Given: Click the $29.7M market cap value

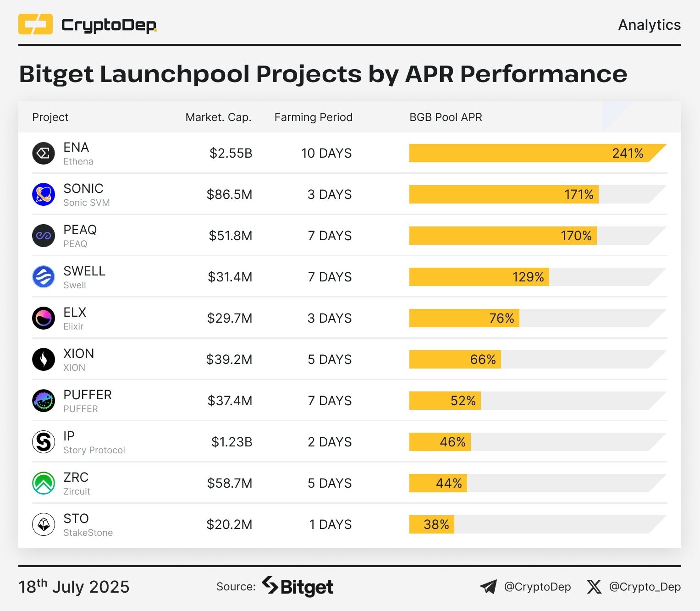Looking at the screenshot, I should tap(230, 318).
